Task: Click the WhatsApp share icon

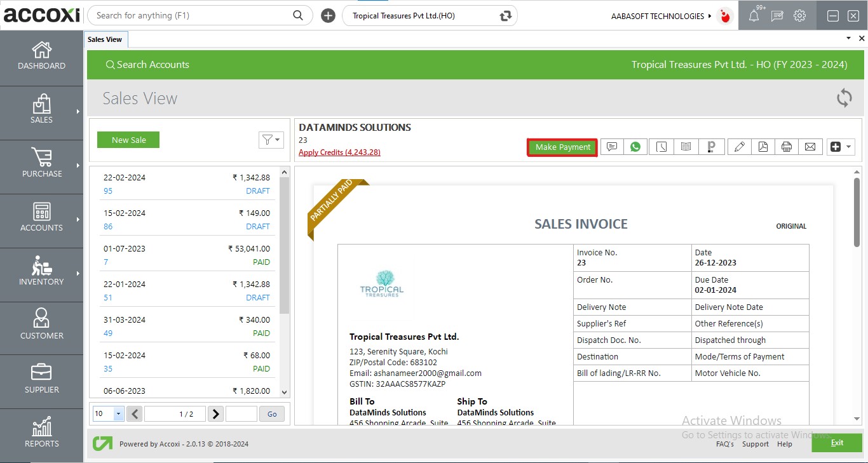Action: [x=635, y=147]
